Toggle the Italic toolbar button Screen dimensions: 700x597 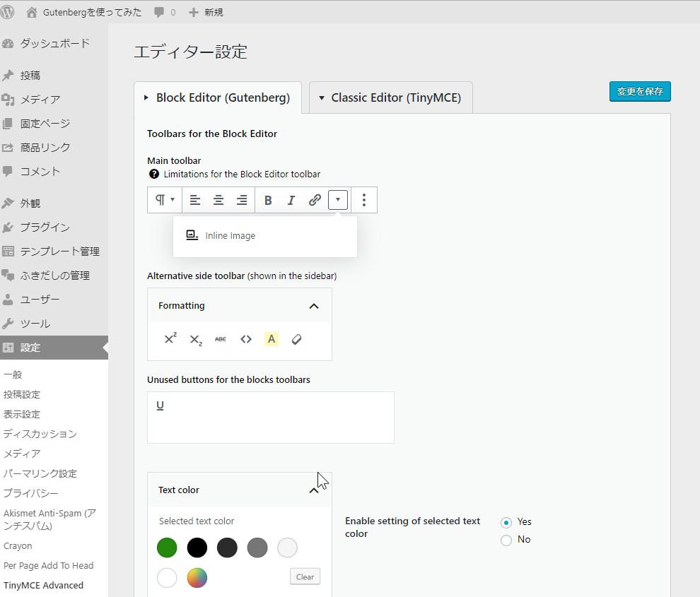pyautogui.click(x=291, y=201)
